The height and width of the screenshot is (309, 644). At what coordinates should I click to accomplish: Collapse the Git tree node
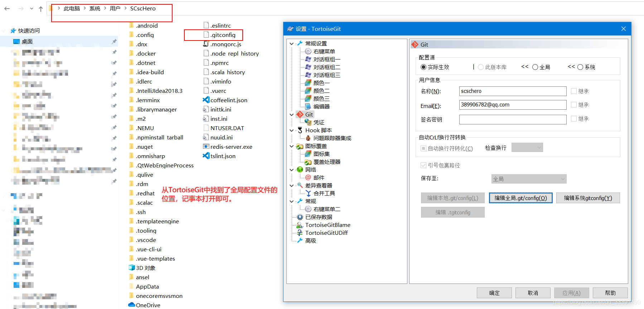pos(292,115)
